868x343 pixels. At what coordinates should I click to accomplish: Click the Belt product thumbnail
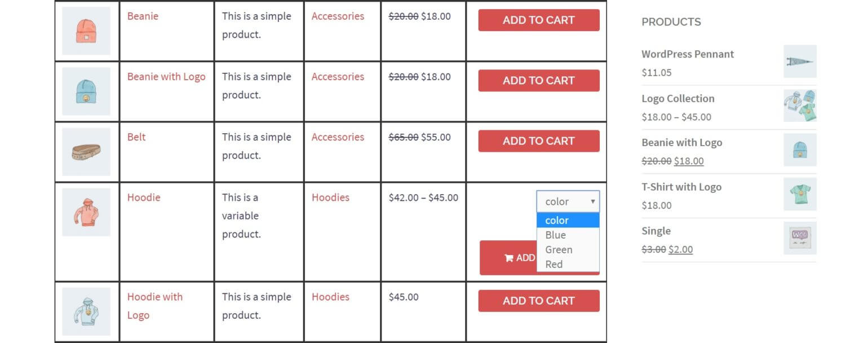pyautogui.click(x=86, y=151)
